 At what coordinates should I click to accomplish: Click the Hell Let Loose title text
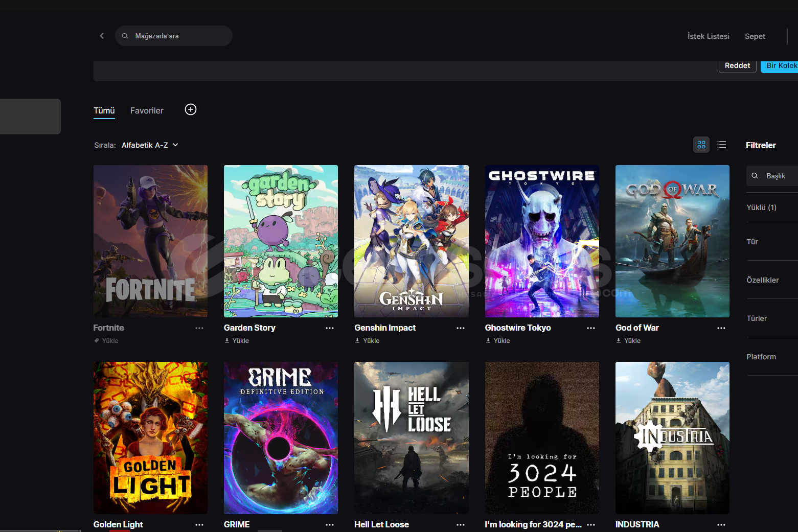(x=381, y=525)
